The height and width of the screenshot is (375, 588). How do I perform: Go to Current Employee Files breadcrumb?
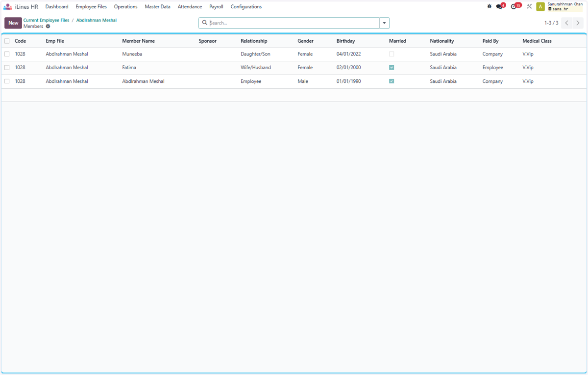tap(47, 20)
